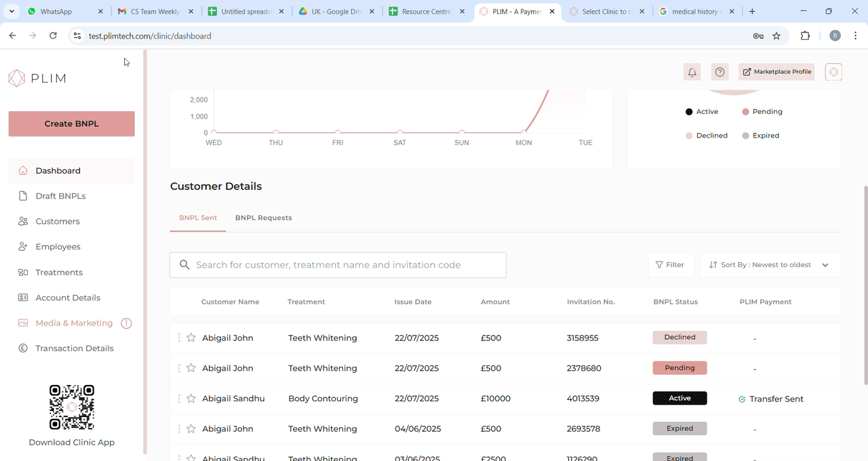
Task: Switch to the medical history Google tab
Action: [x=696, y=12]
